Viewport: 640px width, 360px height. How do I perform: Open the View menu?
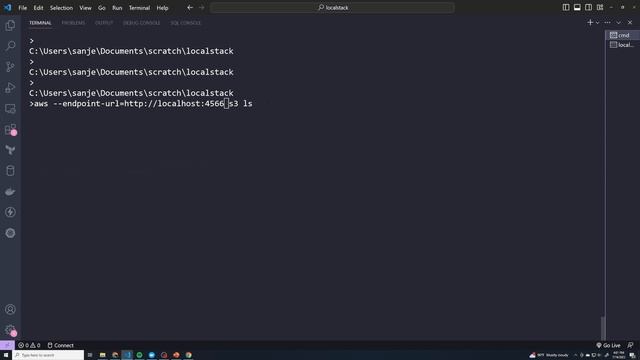[x=85, y=8]
